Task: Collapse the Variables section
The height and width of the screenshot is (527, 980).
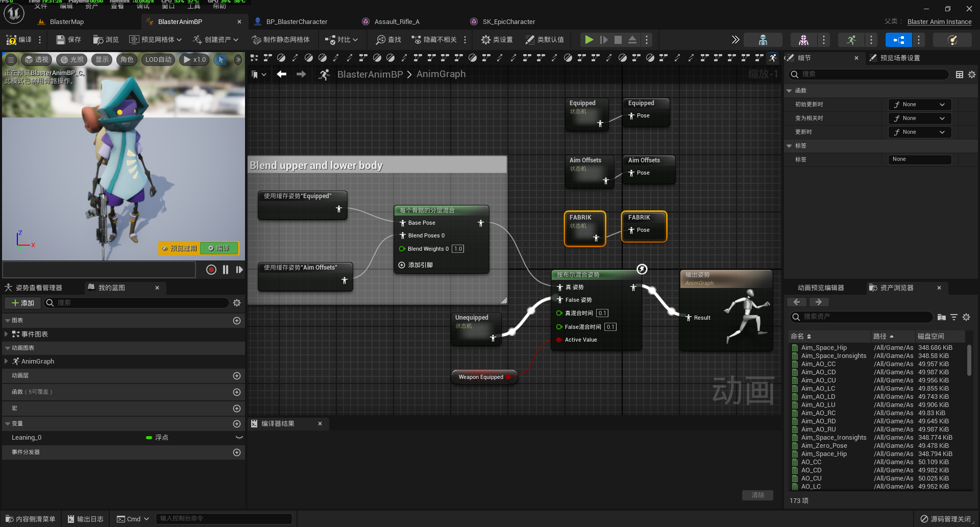Action: tap(8, 423)
